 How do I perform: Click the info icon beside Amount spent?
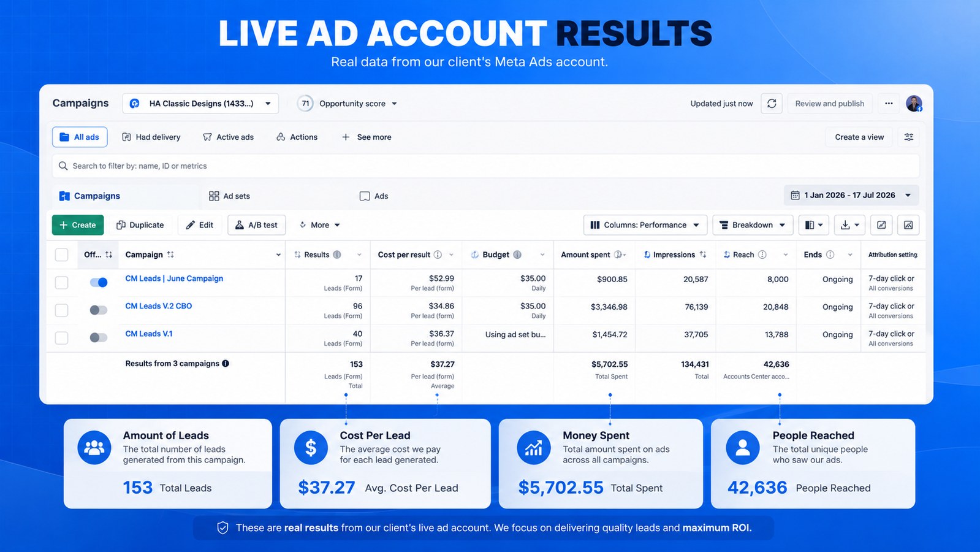coord(618,255)
